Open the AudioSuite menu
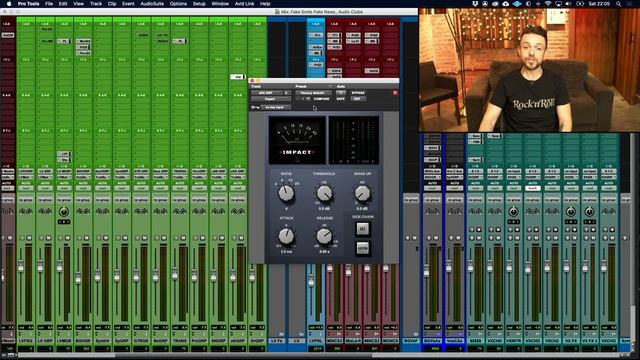Viewport: 640px width, 360px height. (152, 4)
